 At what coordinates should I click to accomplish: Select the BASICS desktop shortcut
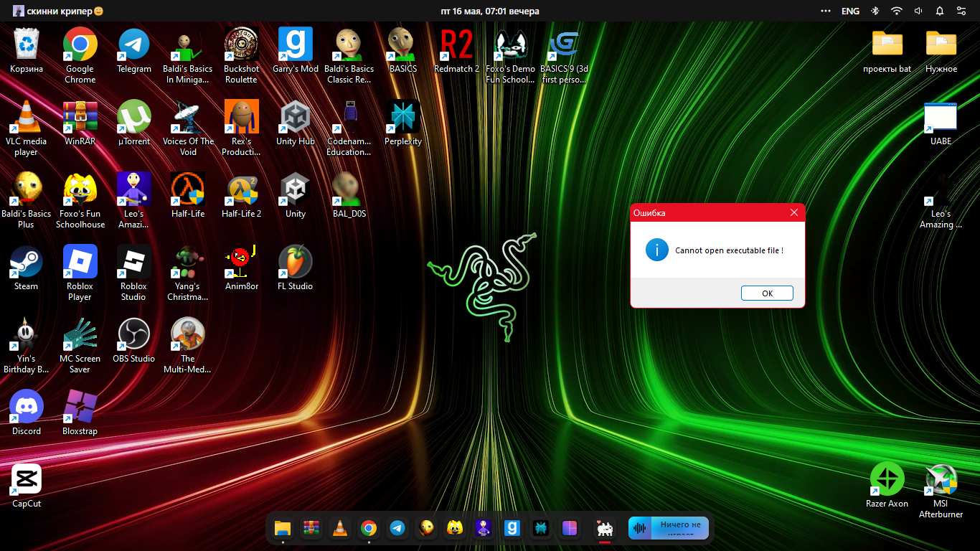[403, 50]
